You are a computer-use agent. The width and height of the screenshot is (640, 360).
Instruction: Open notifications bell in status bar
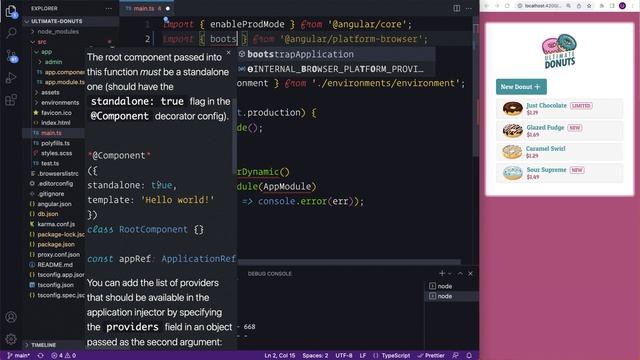click(x=469, y=356)
